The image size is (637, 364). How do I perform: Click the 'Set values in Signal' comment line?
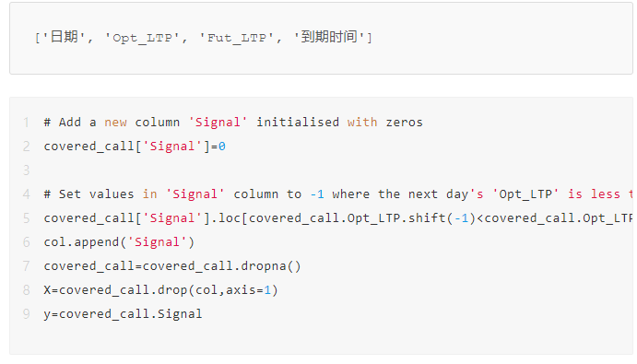click(338, 194)
